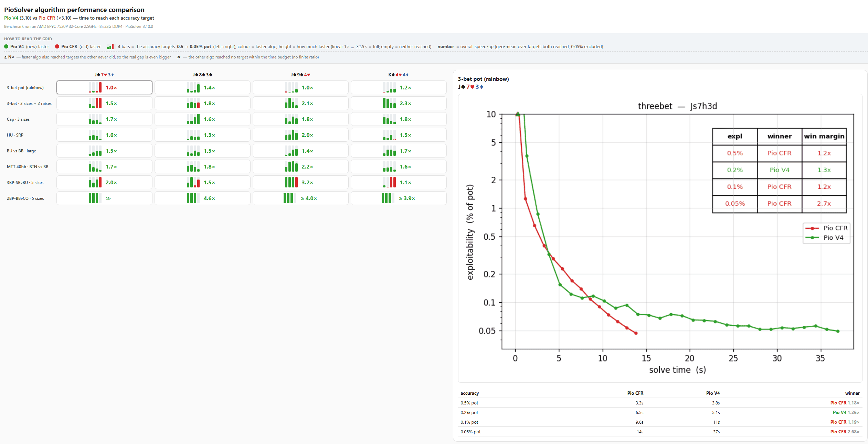Click the J♠9♠4♥ grid column header
This screenshot has height=444, width=868.
(x=300, y=75)
